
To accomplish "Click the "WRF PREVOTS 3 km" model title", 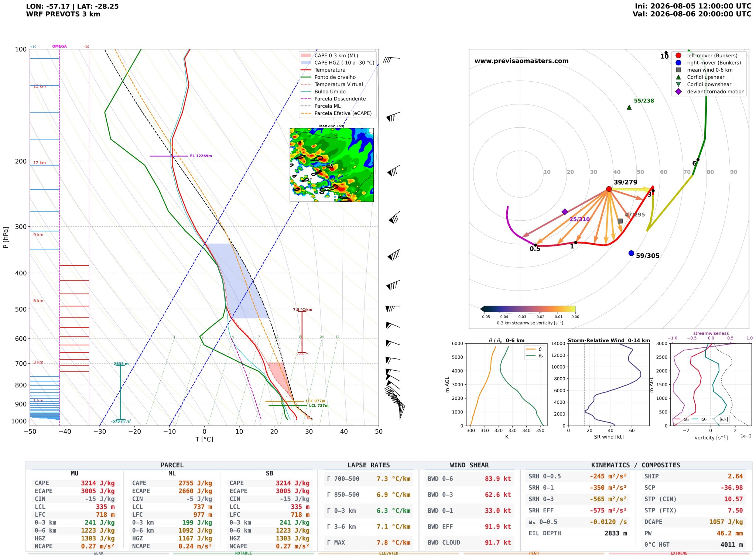I will click(63, 14).
